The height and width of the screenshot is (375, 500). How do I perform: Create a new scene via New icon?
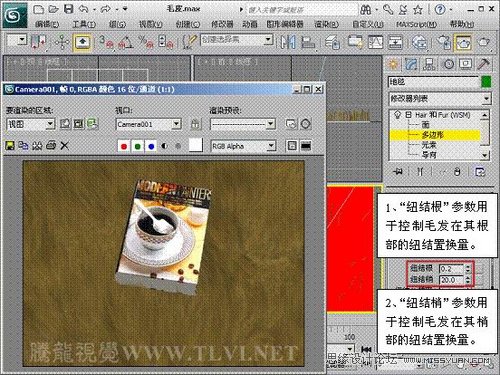(39, 9)
